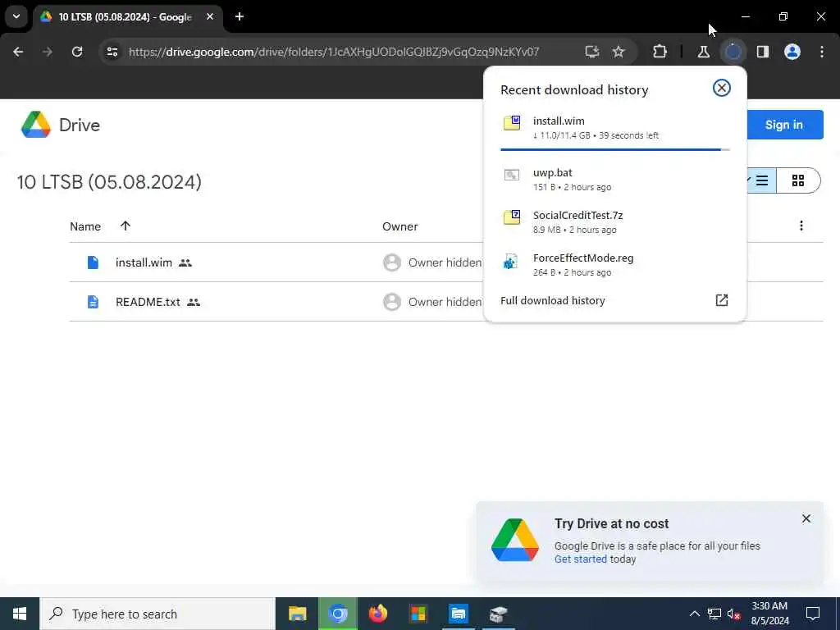Show hidden system tray icons
This screenshot has width=840, height=630.
point(694,614)
